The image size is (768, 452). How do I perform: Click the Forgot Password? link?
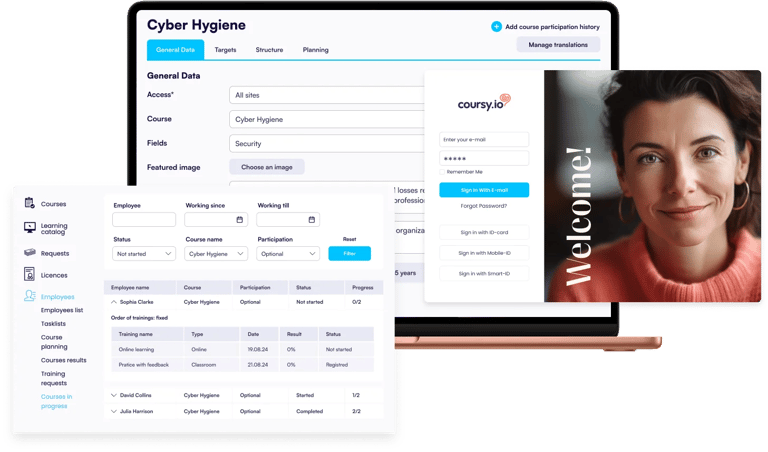[x=483, y=206]
